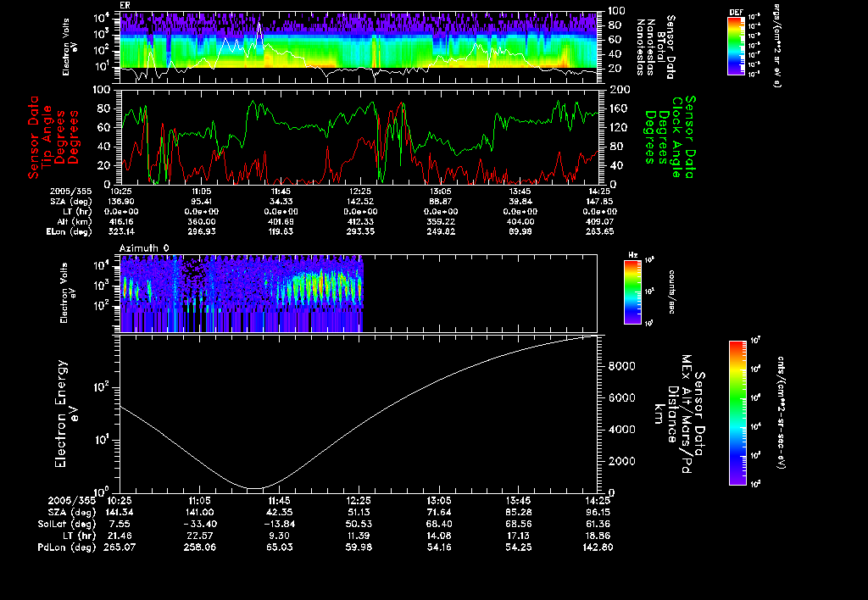The width and height of the screenshot is (868, 600).
Task: Click the SZA value 42.35
Action: [281, 513]
